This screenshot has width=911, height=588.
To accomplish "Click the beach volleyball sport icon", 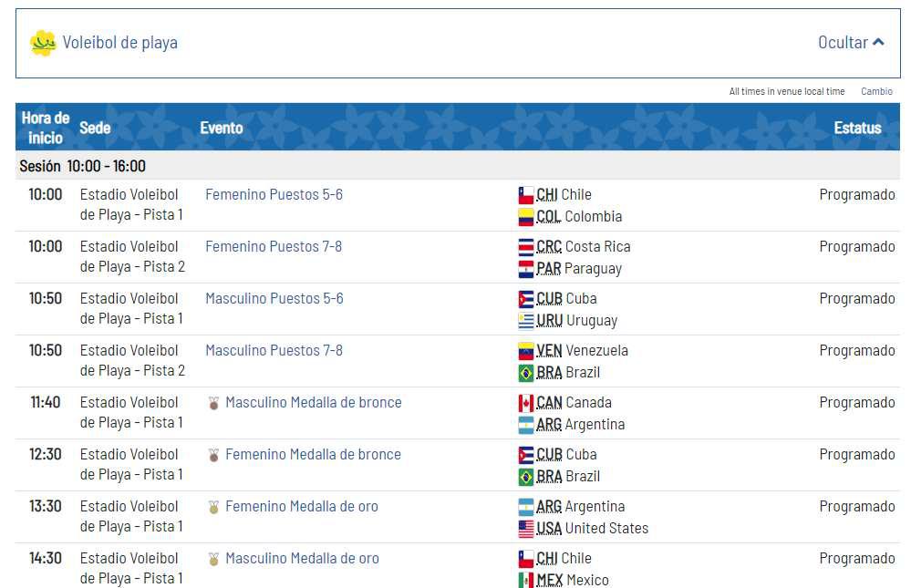I will click(x=43, y=43).
